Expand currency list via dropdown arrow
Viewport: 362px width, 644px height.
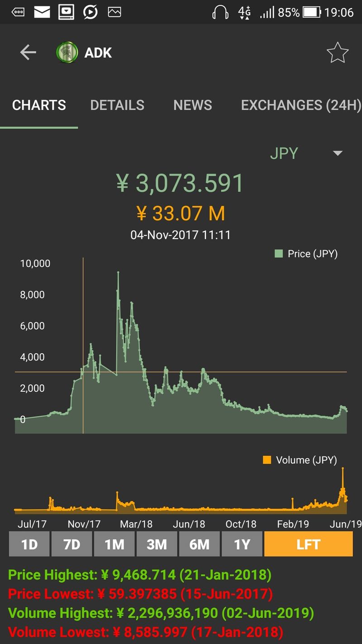click(x=338, y=154)
